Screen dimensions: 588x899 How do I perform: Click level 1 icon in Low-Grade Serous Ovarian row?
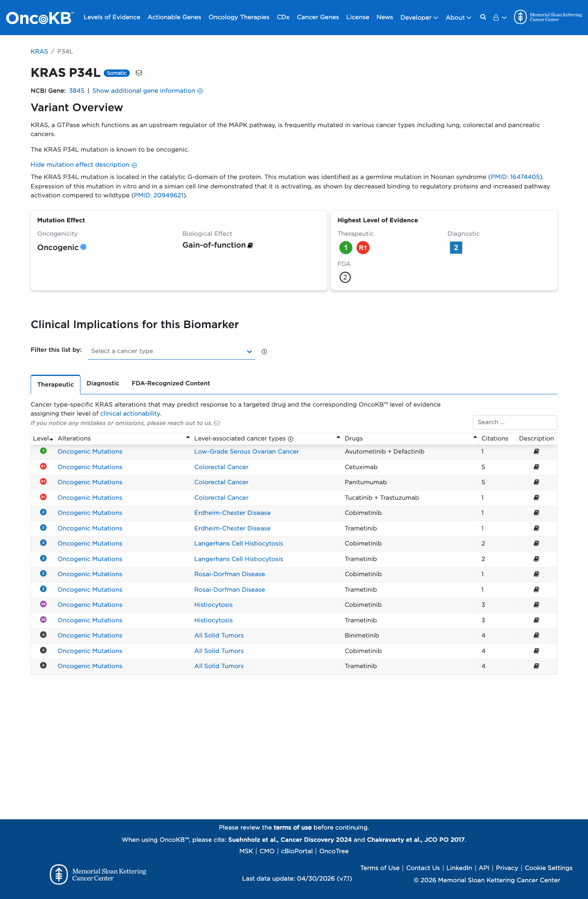click(x=43, y=451)
